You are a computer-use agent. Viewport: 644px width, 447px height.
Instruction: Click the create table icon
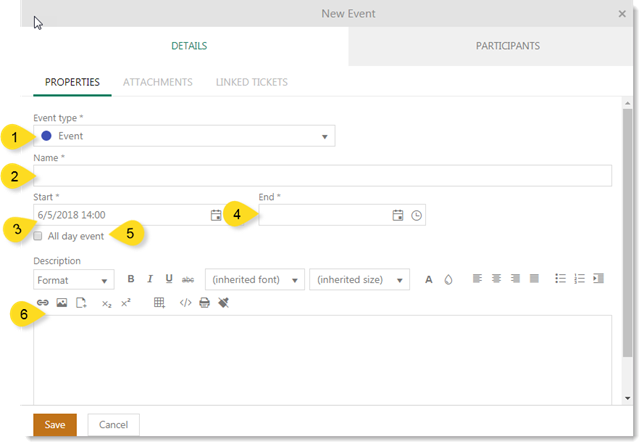pyautogui.click(x=159, y=303)
